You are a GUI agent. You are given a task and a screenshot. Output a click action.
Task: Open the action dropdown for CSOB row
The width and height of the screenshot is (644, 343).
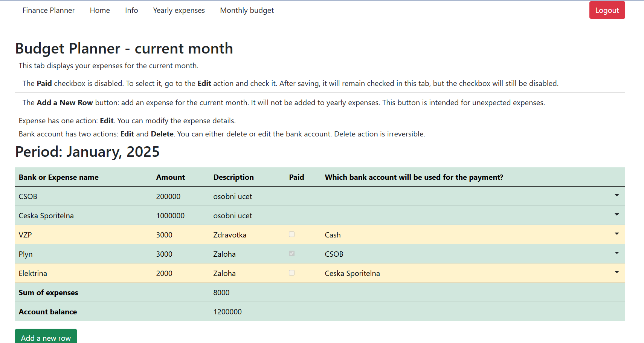(617, 196)
